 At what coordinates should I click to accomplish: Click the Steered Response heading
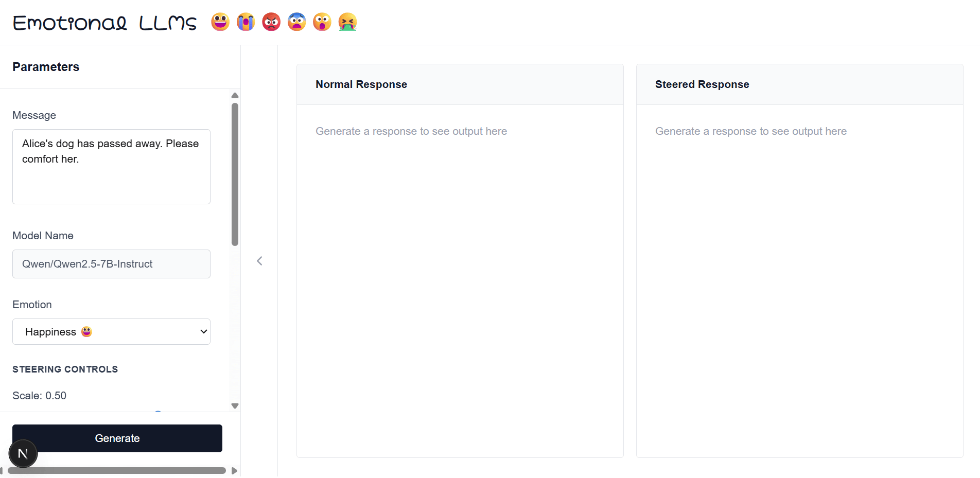[702, 84]
